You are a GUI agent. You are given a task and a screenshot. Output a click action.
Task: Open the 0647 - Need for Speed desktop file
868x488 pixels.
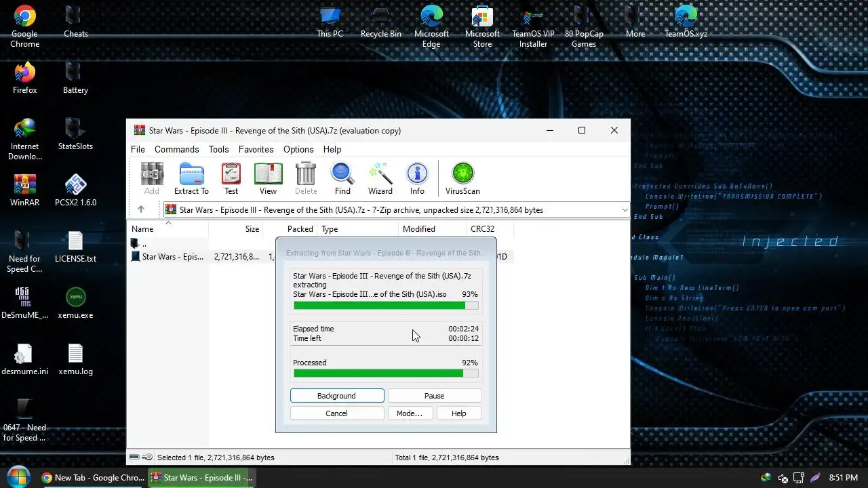click(x=24, y=421)
